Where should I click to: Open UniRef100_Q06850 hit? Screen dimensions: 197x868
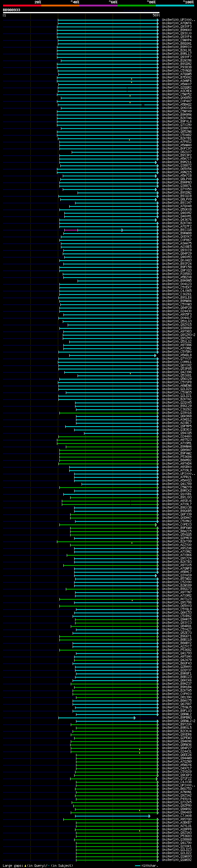(x=177, y=98)
